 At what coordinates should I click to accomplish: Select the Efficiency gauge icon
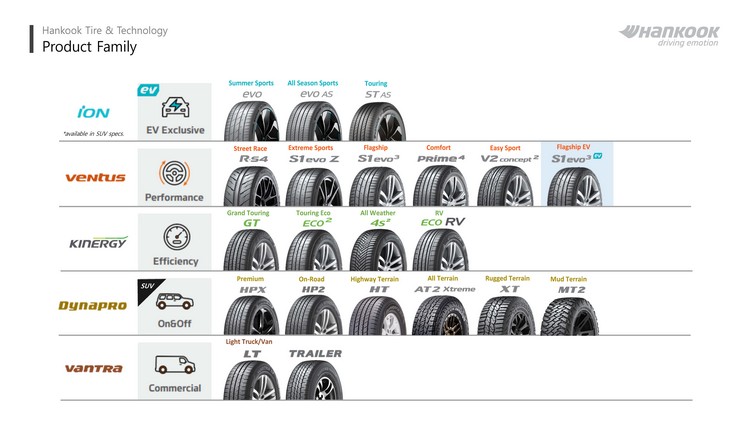[x=175, y=238]
